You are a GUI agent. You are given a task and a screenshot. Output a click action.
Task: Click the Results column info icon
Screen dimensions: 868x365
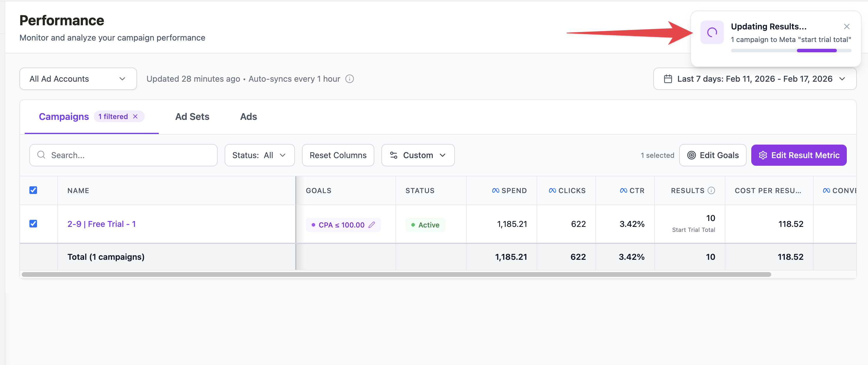point(711,190)
